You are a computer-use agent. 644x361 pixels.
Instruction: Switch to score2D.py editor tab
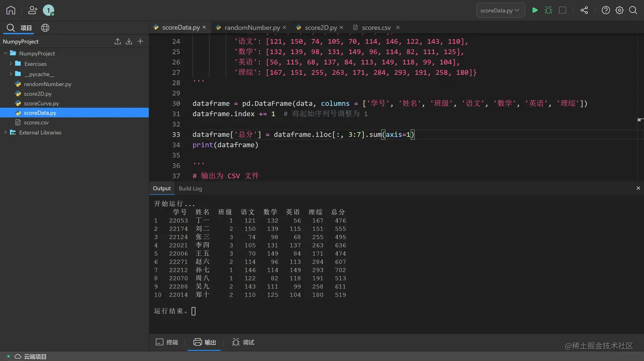[x=321, y=28]
